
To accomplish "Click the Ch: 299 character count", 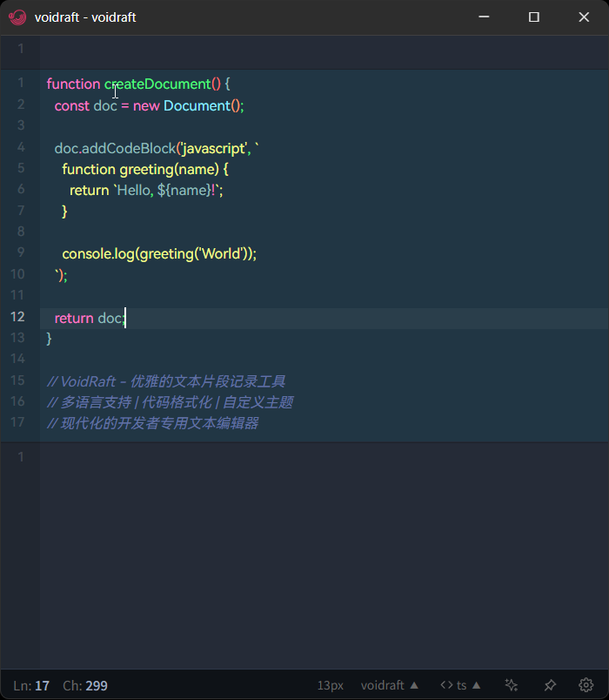I will 85,686.
